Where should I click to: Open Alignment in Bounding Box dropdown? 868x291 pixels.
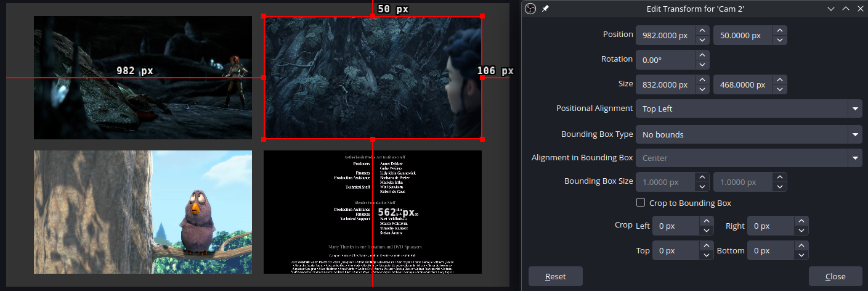[748, 158]
